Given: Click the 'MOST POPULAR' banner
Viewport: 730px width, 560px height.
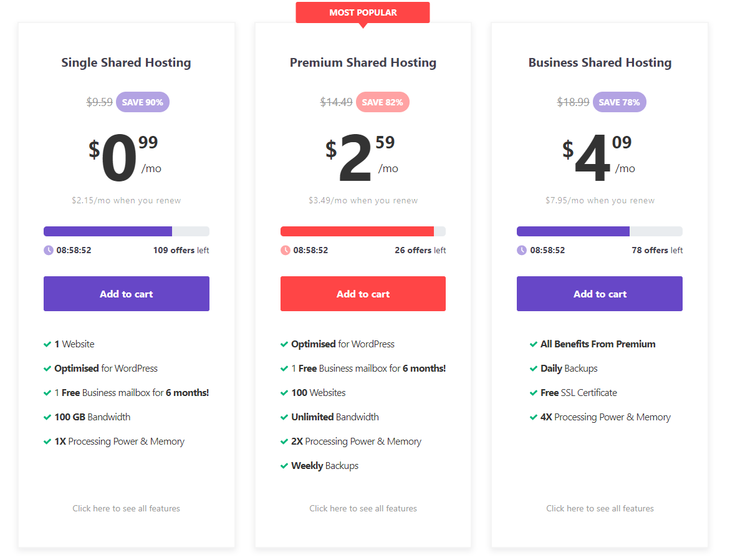Looking at the screenshot, I should (363, 12).
